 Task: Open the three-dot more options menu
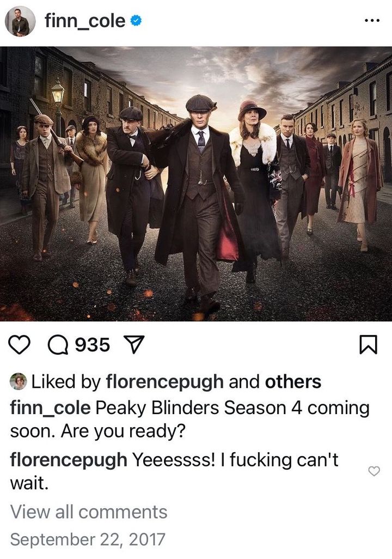point(372,21)
